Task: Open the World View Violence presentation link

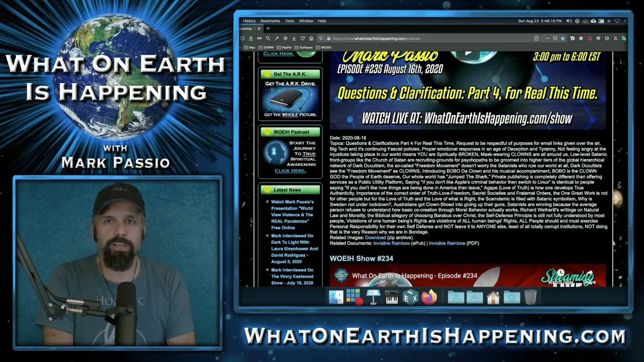Action: (x=292, y=215)
